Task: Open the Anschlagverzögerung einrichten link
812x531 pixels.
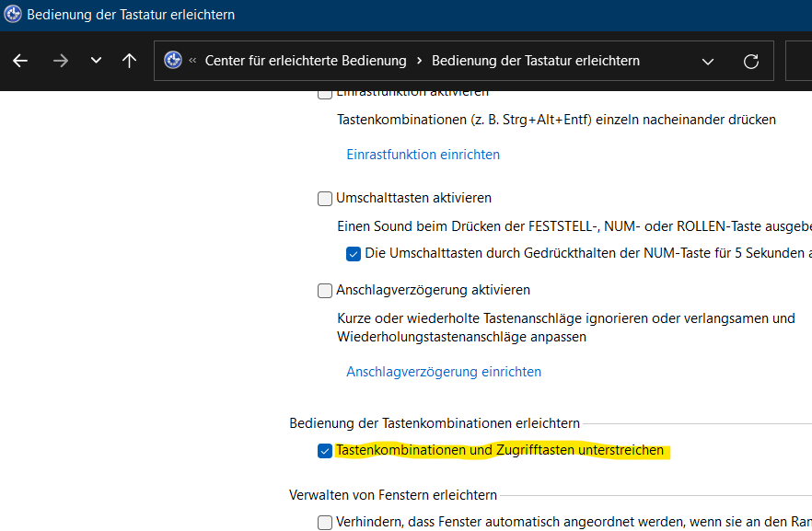Action: pos(443,372)
